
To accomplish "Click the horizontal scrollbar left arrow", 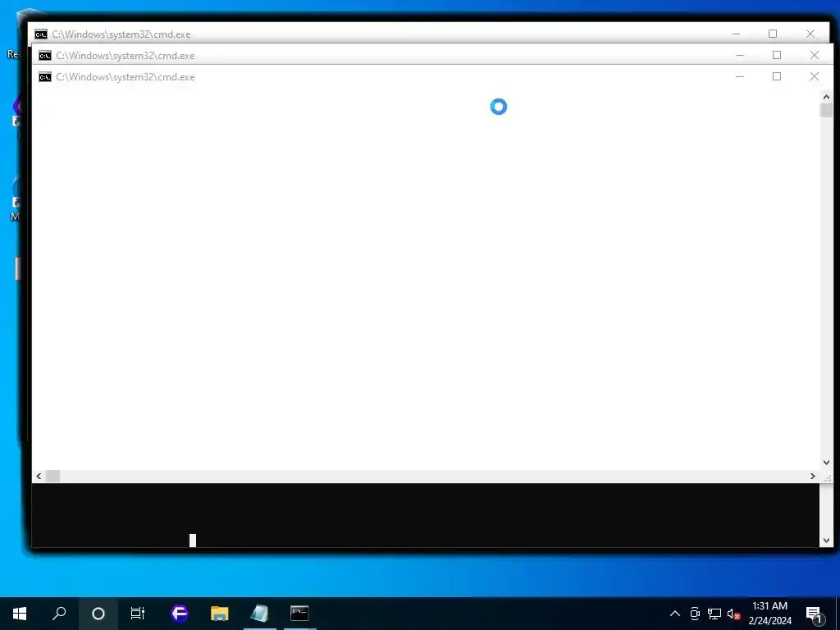I will 39,477.
